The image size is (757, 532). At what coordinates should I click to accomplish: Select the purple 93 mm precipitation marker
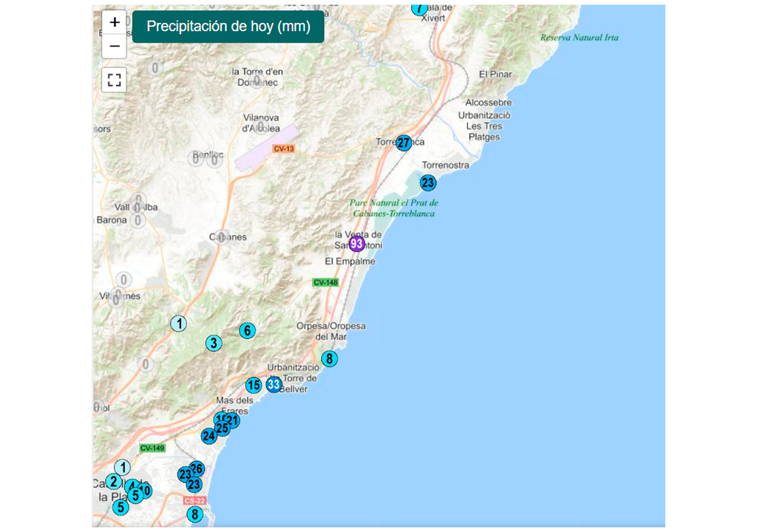pos(357,244)
